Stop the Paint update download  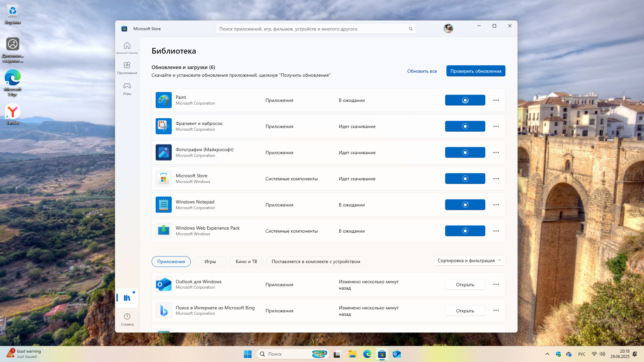pos(465,100)
